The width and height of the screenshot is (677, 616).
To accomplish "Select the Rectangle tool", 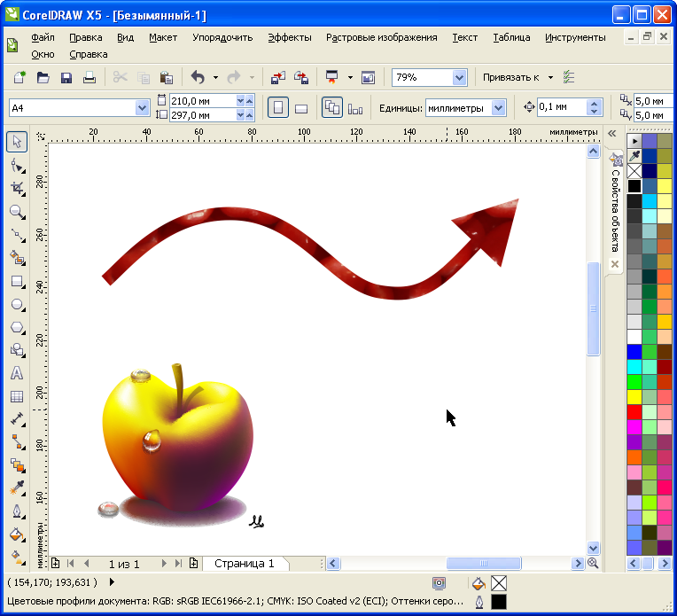I will point(17,281).
